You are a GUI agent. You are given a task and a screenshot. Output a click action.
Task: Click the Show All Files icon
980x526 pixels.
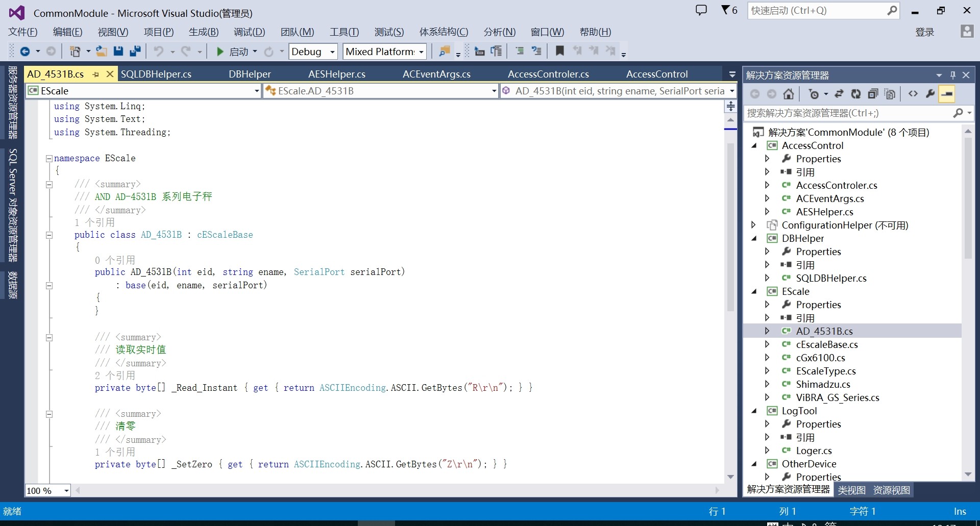890,94
